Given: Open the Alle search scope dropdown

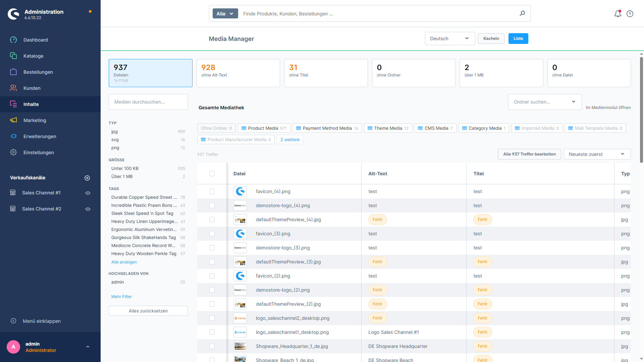Looking at the screenshot, I should [x=225, y=14].
